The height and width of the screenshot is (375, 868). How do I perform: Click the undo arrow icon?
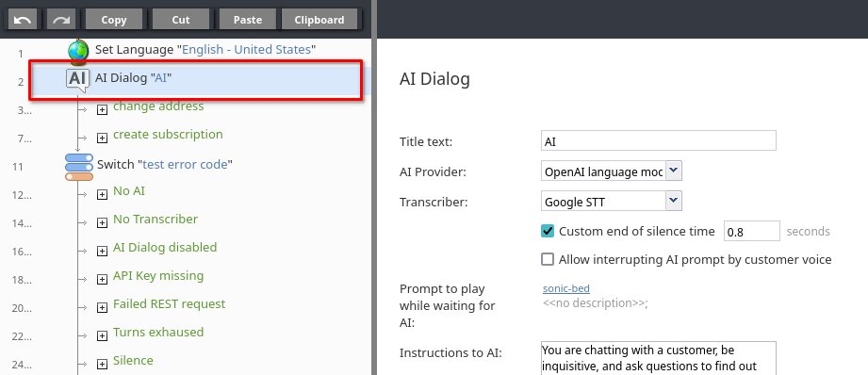point(23,20)
